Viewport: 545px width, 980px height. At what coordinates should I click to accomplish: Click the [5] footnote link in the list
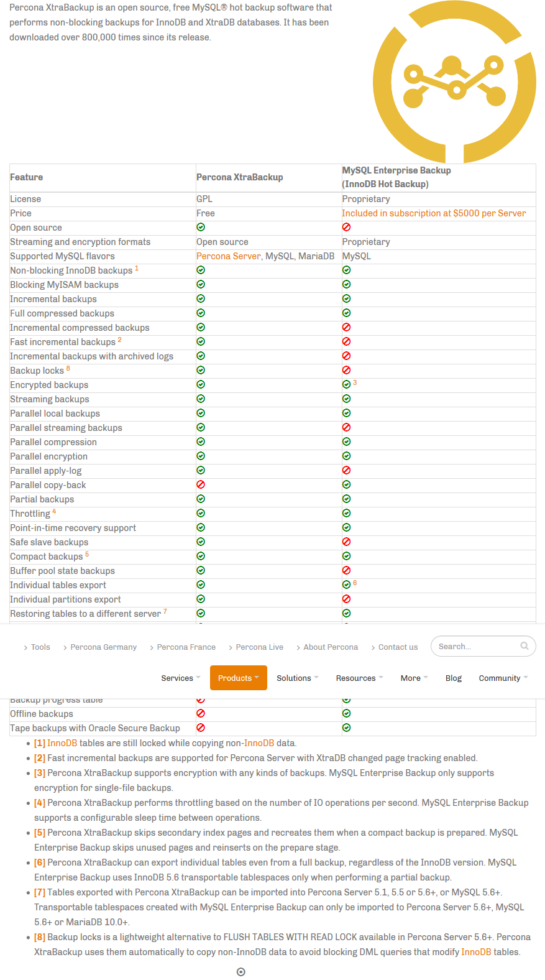[40, 833]
